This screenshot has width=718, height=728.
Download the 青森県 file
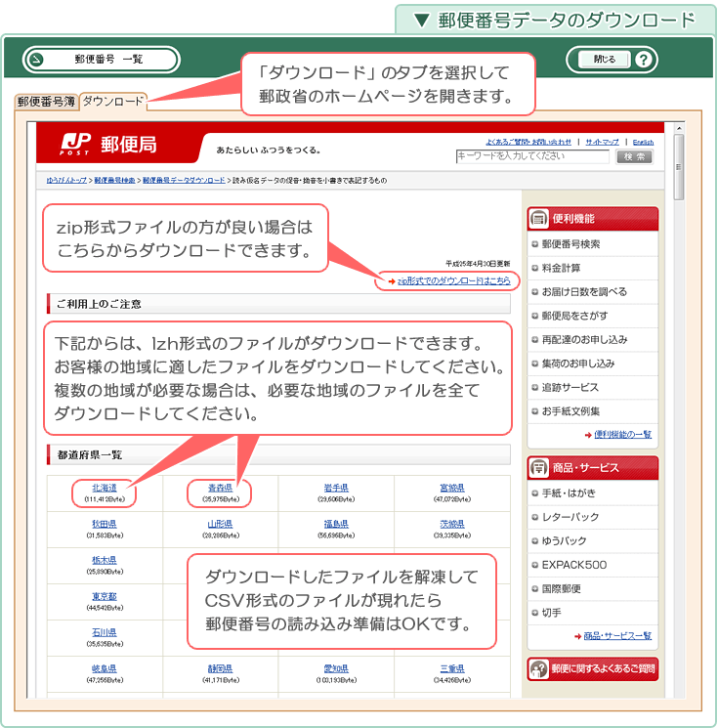point(220,488)
